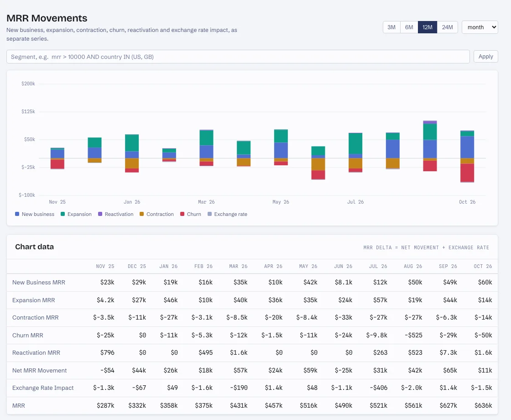This screenshot has width=511, height=420.
Task: Click the $636k MRR value
Action: (x=483, y=406)
